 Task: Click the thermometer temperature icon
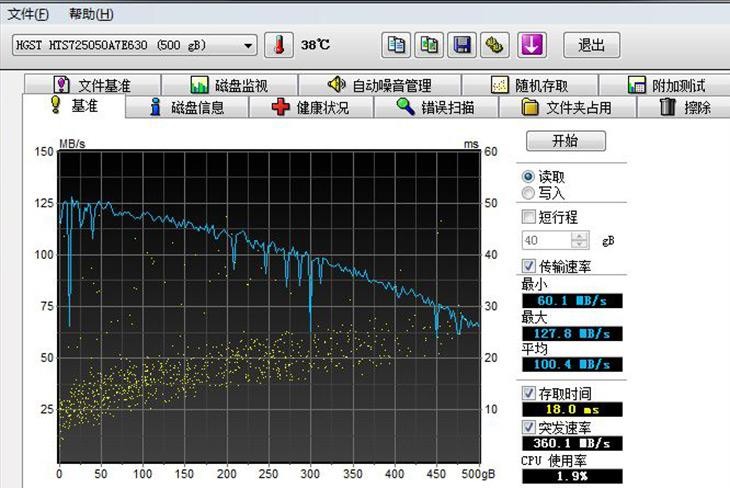pyautogui.click(x=279, y=45)
